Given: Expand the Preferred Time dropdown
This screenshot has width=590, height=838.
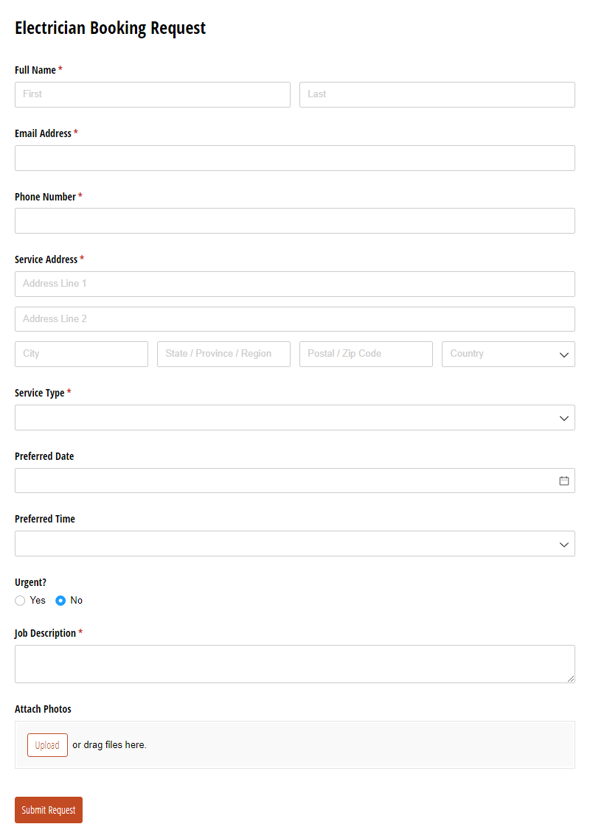Looking at the screenshot, I should (295, 544).
